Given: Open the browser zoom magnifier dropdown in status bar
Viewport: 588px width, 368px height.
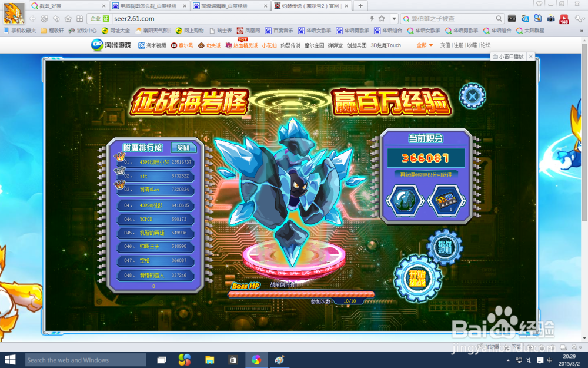Looking at the screenshot, I should coord(576,347).
